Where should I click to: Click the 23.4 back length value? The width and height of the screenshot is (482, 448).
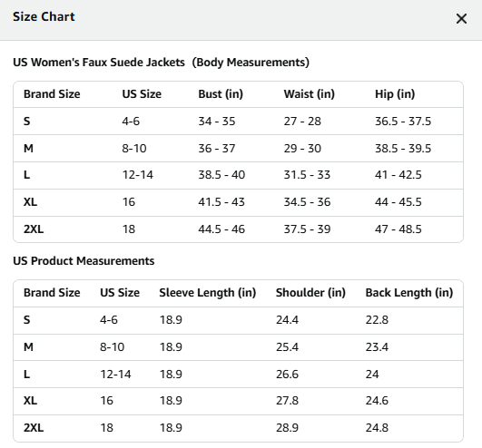click(377, 347)
